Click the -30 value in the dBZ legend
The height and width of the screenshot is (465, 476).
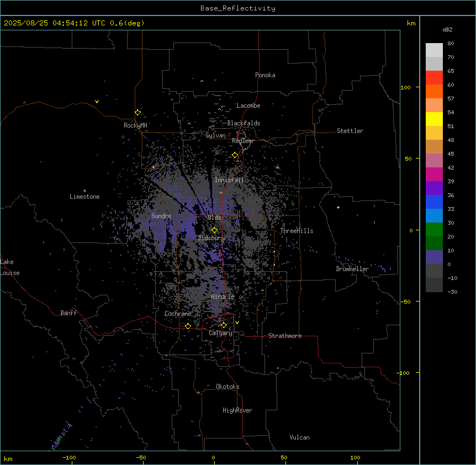pos(452,292)
